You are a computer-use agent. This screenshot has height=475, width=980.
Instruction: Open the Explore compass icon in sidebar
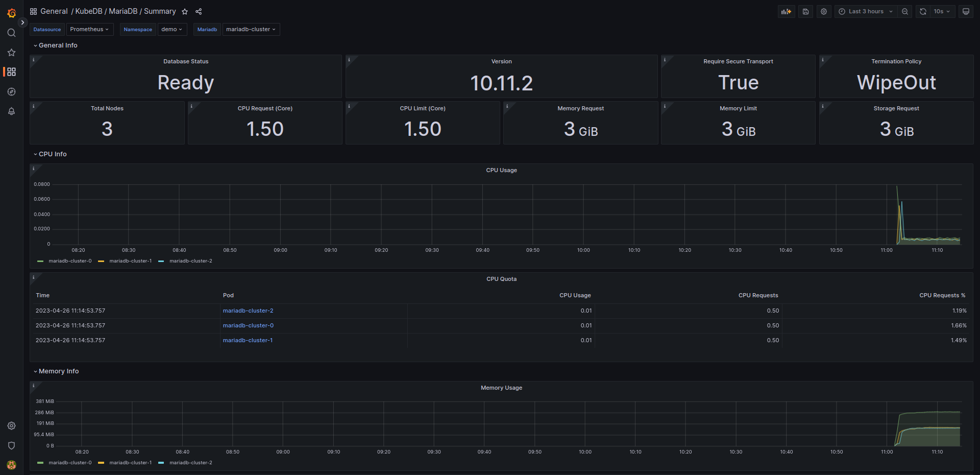tap(11, 91)
